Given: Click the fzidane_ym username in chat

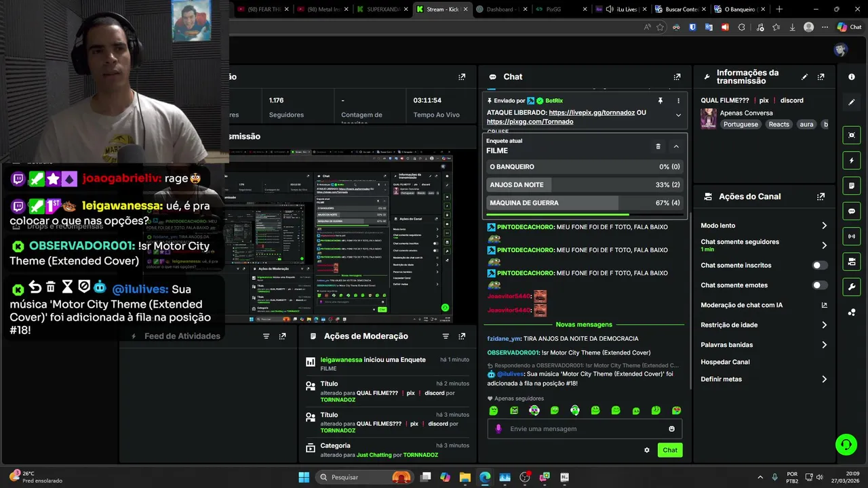Looking at the screenshot, I should coord(503,338).
